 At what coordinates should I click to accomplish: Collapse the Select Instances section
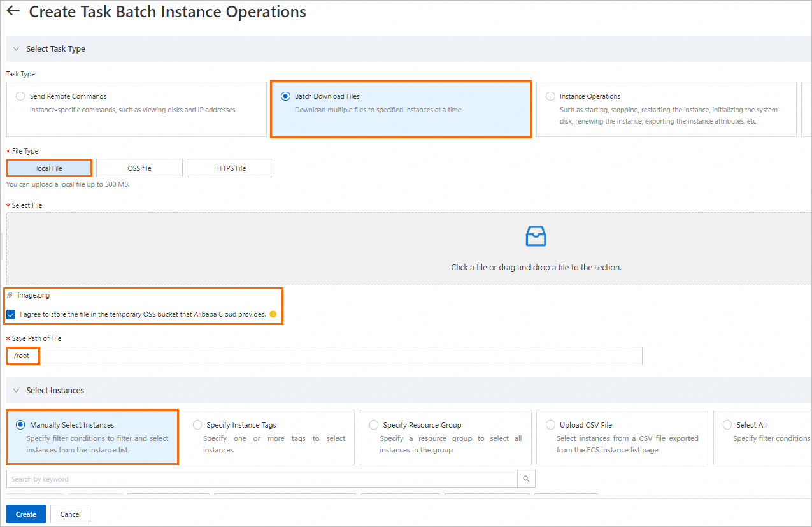[15, 391]
